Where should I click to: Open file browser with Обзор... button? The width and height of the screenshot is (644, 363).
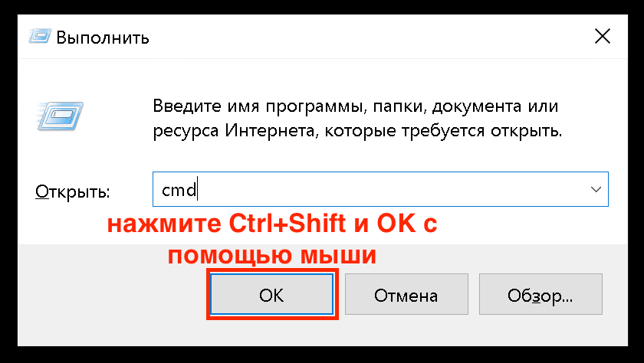pos(540,295)
